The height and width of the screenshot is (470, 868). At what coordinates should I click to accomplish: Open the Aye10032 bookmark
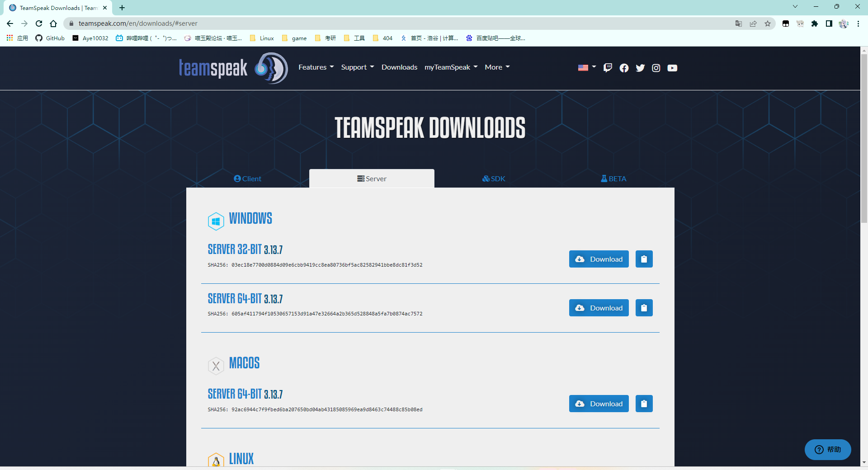(90, 38)
